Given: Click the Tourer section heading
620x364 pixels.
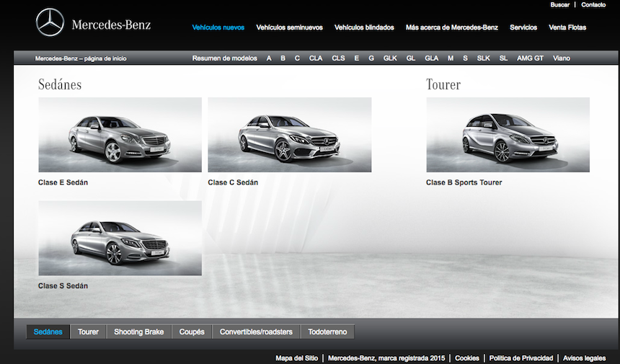Looking at the screenshot, I should click(x=443, y=84).
